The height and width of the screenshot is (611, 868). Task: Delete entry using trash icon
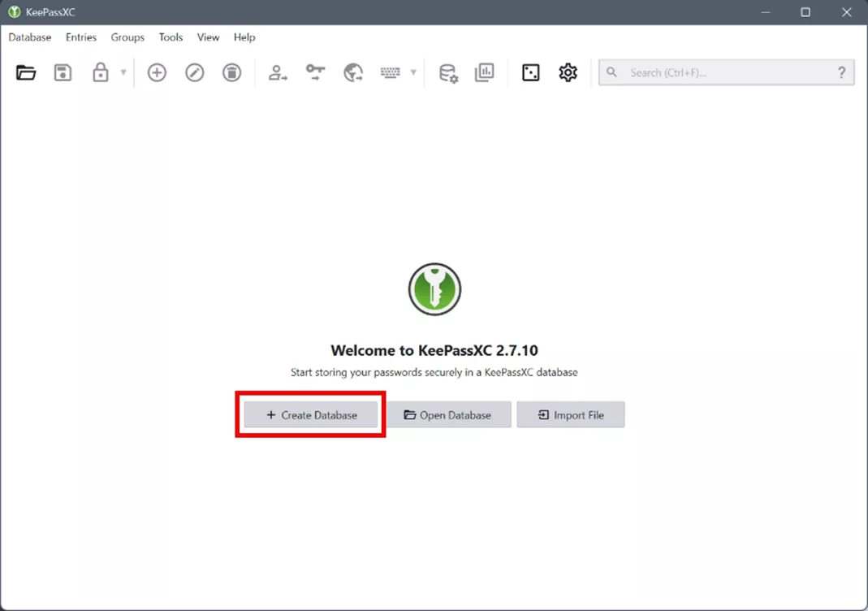click(232, 72)
